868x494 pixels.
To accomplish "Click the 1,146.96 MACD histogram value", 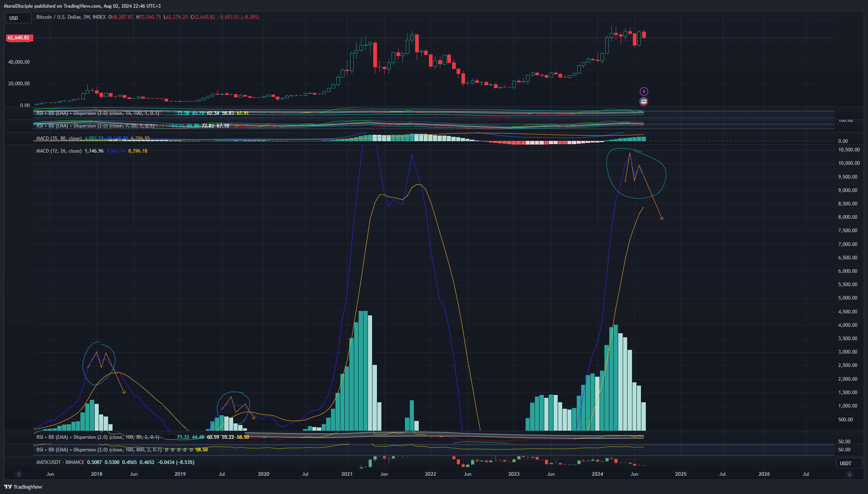I will tap(94, 151).
